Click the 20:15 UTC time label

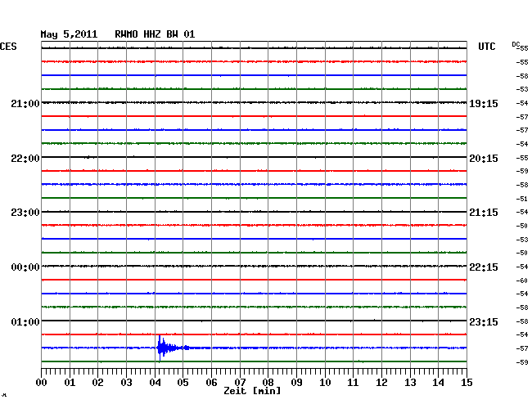[x=484, y=159]
